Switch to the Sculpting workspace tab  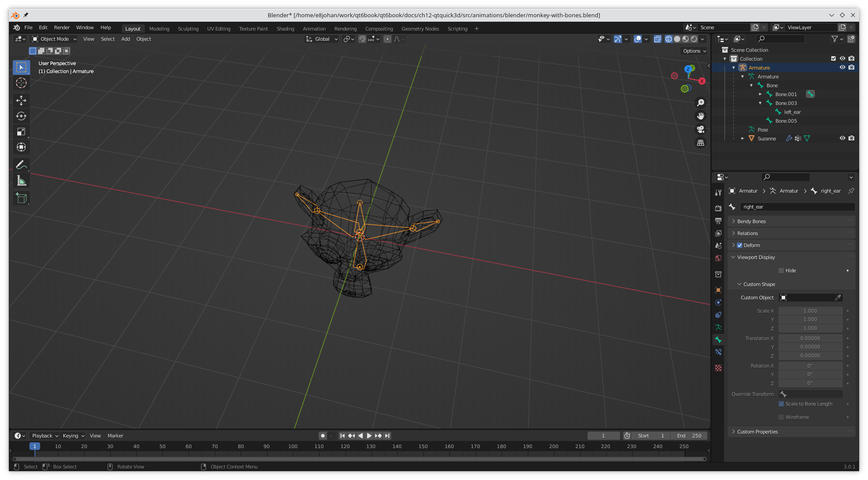pos(188,29)
